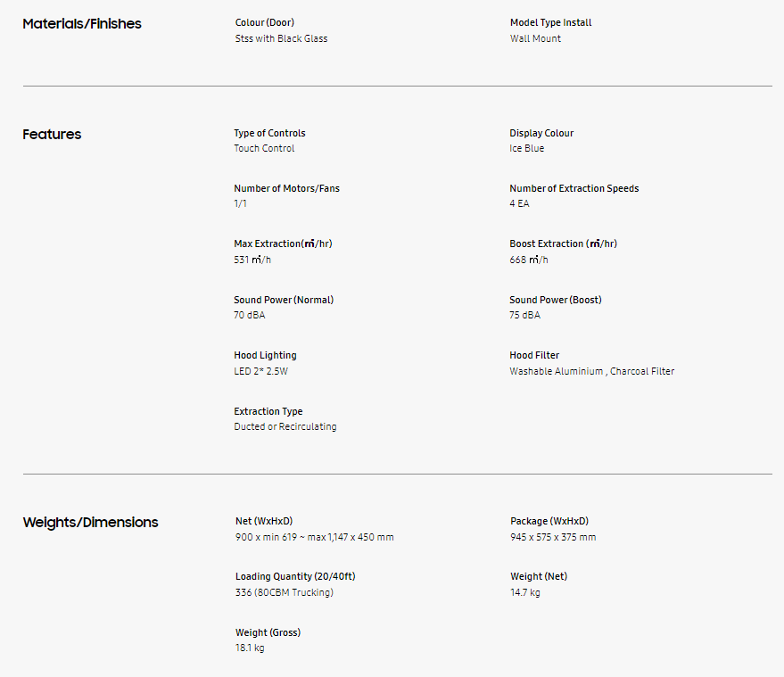Click the Wall Mount value
The height and width of the screenshot is (677, 784).
(535, 38)
